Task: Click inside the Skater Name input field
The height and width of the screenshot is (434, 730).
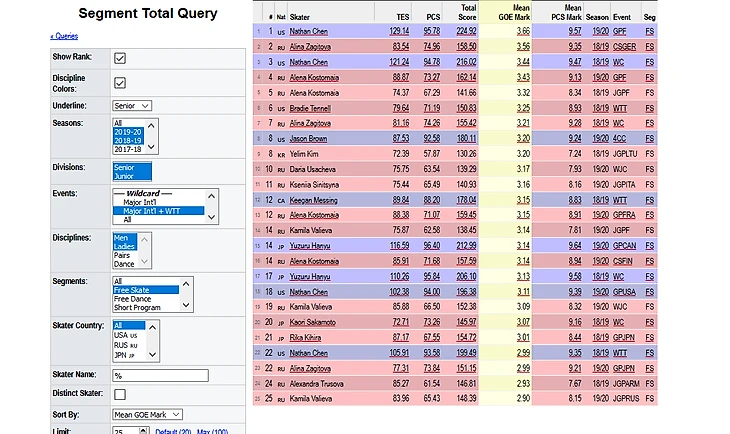Action: 160,375
